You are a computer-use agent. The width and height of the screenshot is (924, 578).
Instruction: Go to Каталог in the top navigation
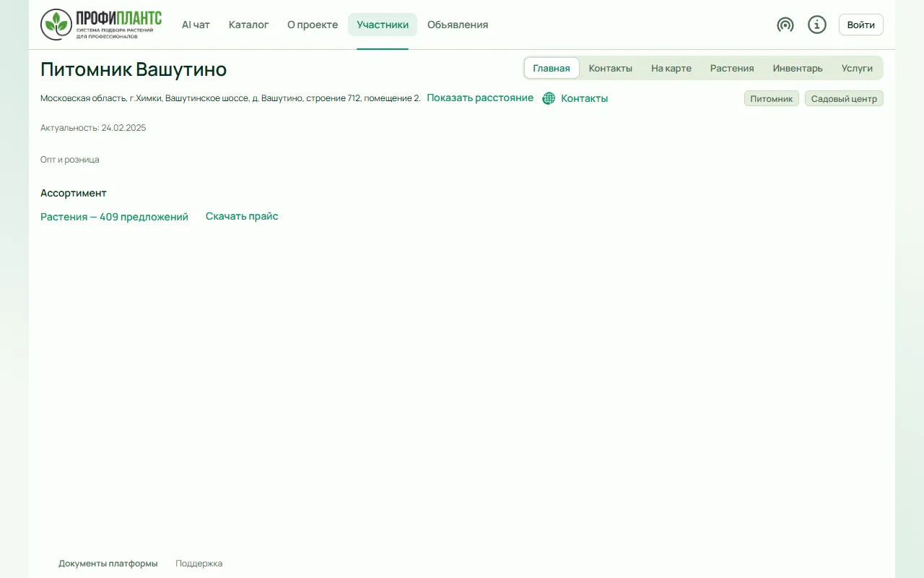(x=249, y=25)
